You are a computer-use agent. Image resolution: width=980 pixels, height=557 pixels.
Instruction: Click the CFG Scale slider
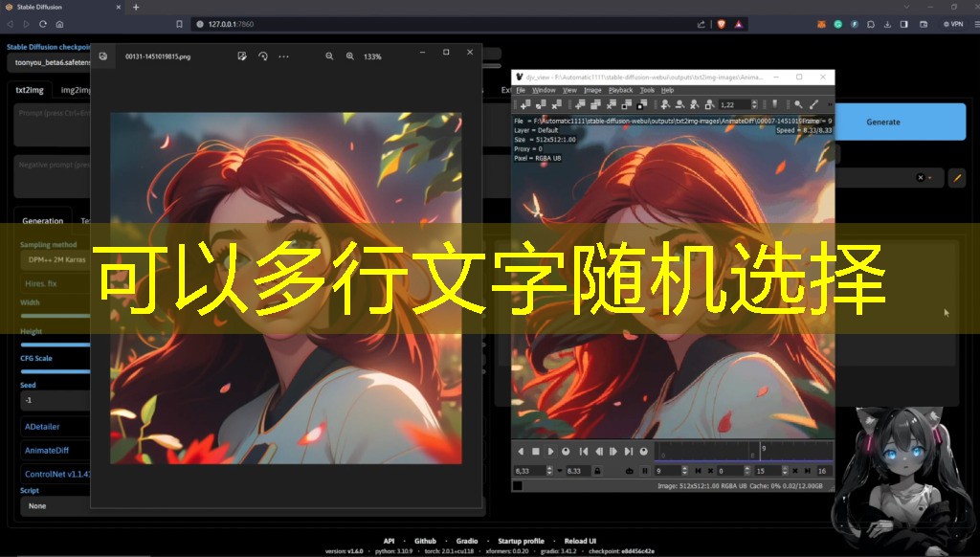[56, 371]
